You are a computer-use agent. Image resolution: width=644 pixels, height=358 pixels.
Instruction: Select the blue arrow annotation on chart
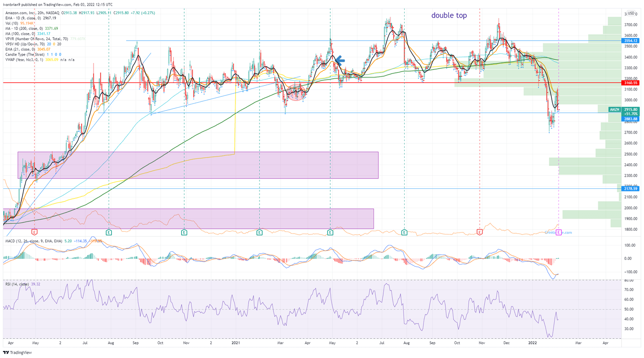(339, 61)
